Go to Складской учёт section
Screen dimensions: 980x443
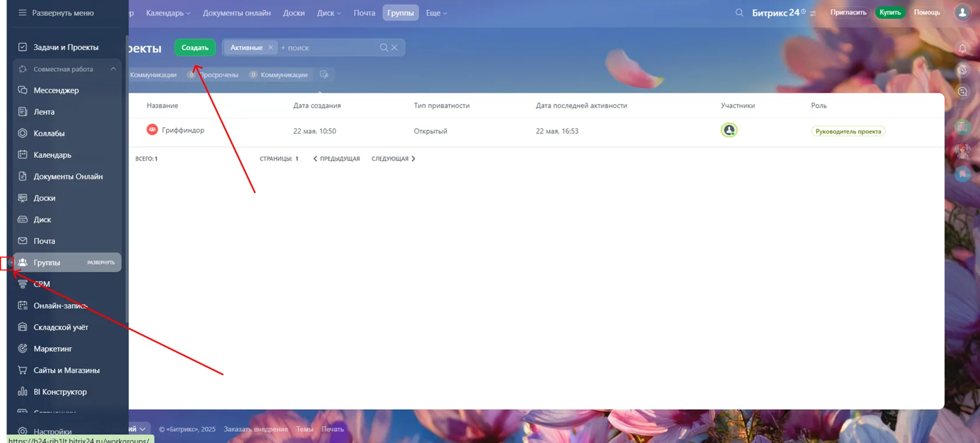(x=61, y=327)
